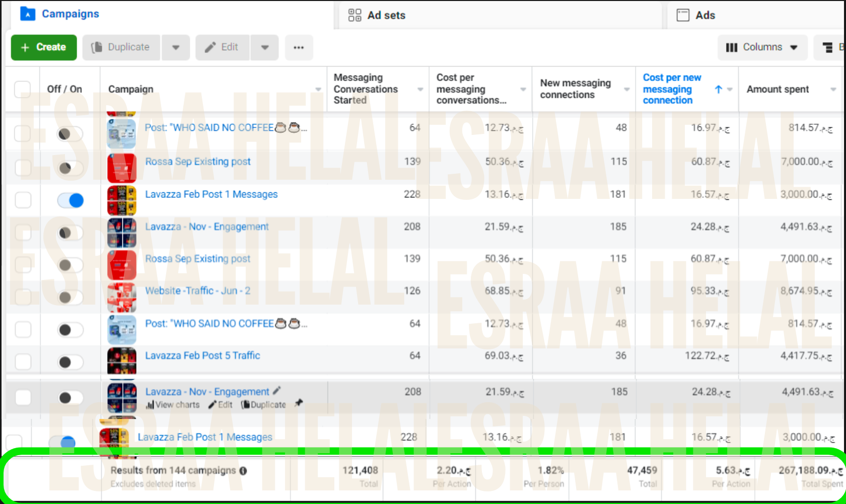This screenshot has width=846, height=504.
Task: Click the info icon beside Results from 144 campaigns
Action: pyautogui.click(x=243, y=471)
